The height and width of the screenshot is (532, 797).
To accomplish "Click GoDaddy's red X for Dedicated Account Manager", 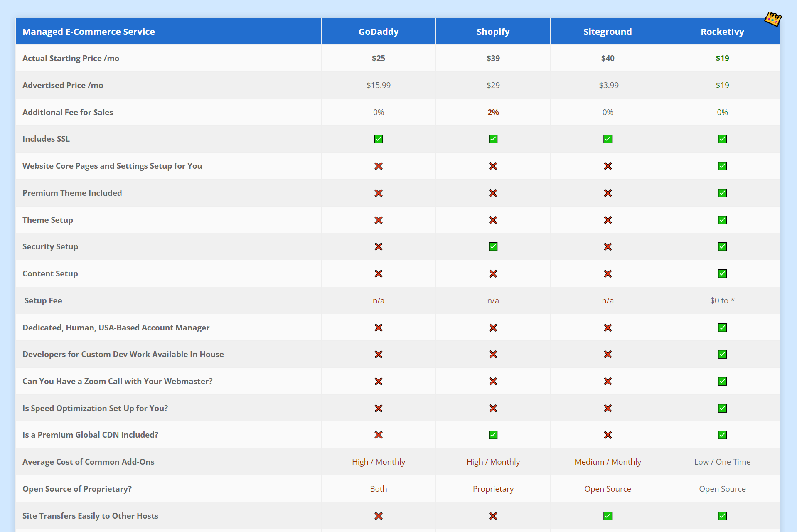I will [x=379, y=328].
